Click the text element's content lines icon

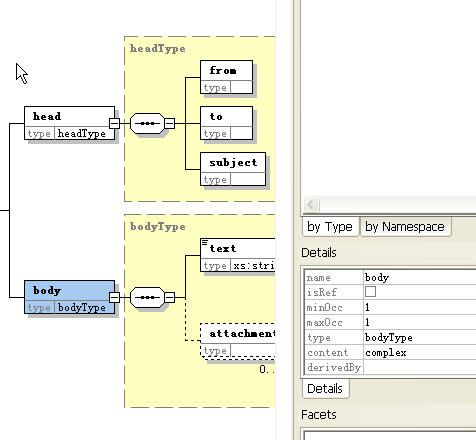[x=205, y=242]
